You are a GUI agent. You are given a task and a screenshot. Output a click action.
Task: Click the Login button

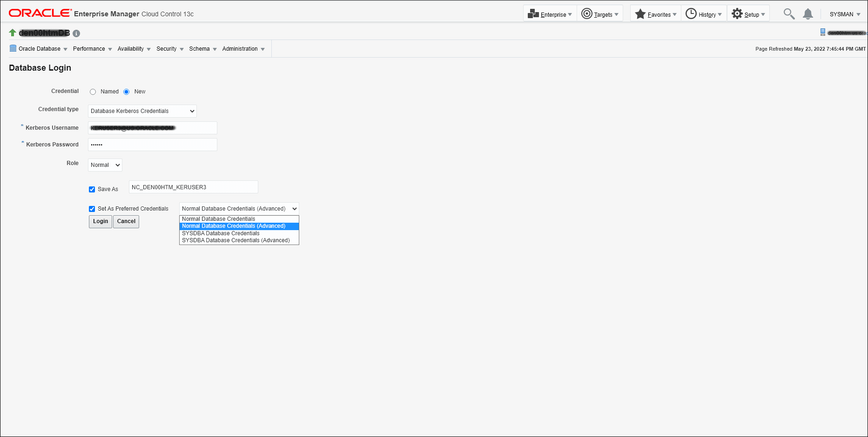pos(100,222)
